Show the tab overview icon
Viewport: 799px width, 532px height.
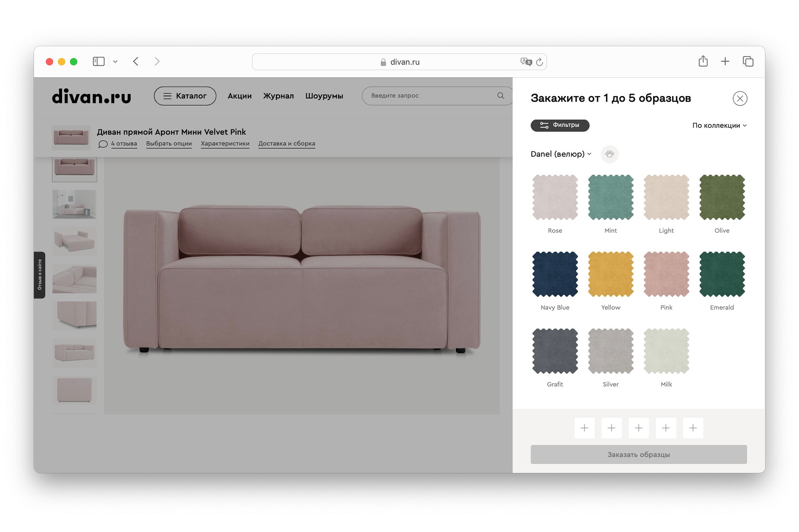coord(748,62)
